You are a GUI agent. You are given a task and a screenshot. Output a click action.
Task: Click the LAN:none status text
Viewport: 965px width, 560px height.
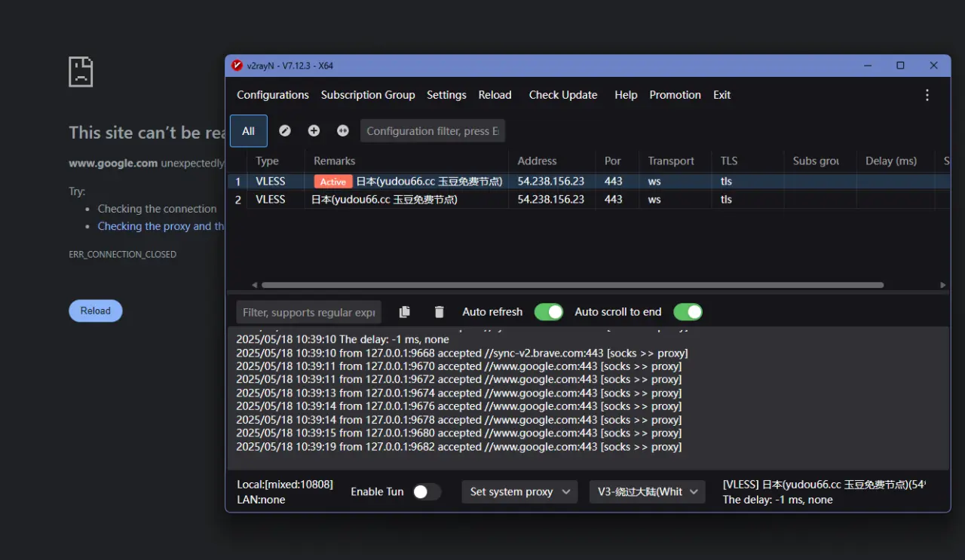click(x=261, y=500)
